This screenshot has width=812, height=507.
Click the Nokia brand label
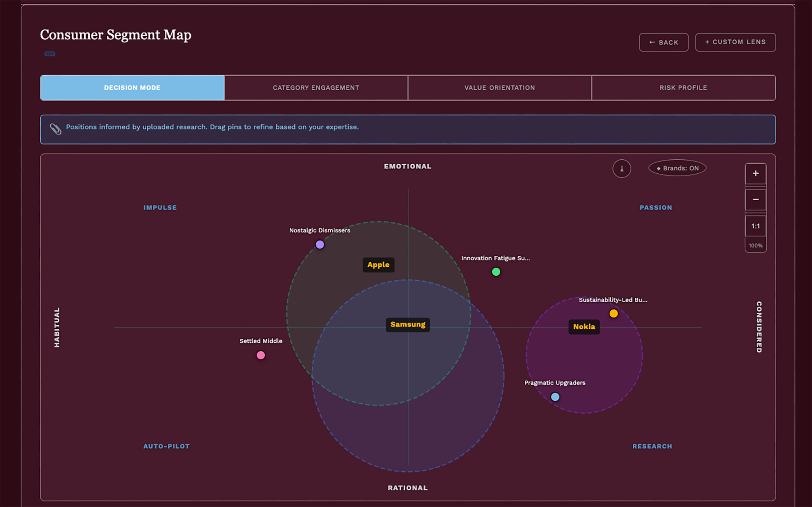point(584,326)
